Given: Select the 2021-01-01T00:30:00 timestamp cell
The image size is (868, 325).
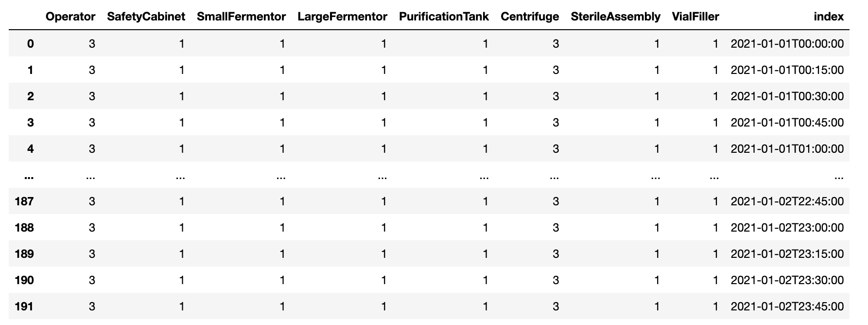Looking at the screenshot, I should [787, 96].
